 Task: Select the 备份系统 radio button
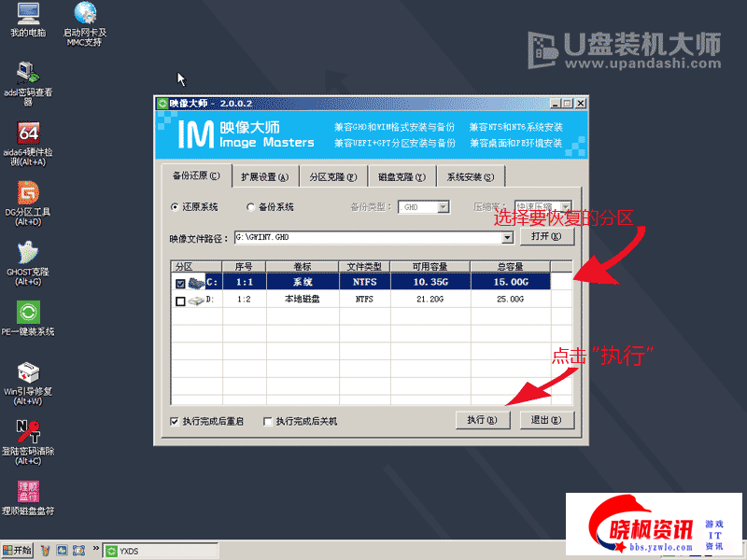tap(250, 207)
